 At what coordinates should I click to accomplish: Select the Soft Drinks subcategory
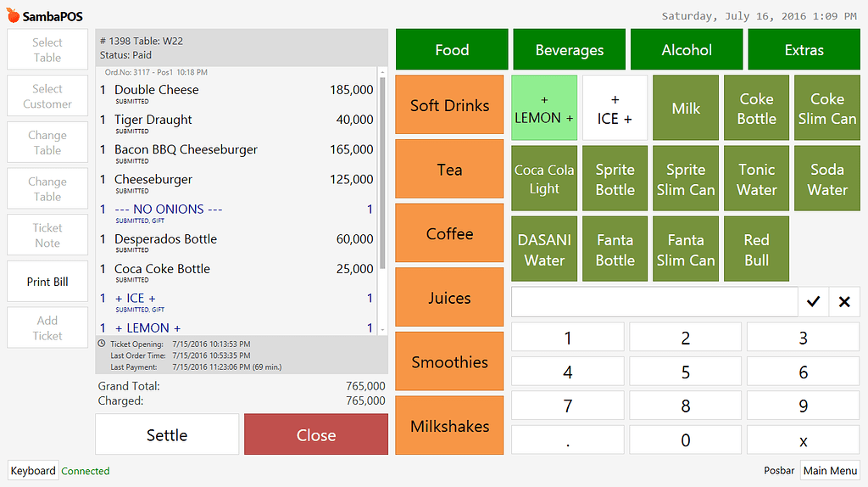tap(449, 104)
